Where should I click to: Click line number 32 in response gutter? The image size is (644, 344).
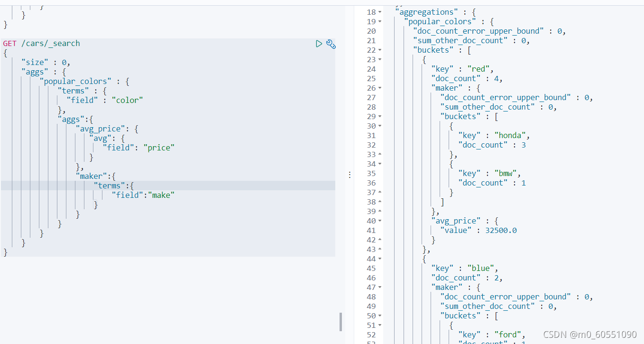[371, 145]
